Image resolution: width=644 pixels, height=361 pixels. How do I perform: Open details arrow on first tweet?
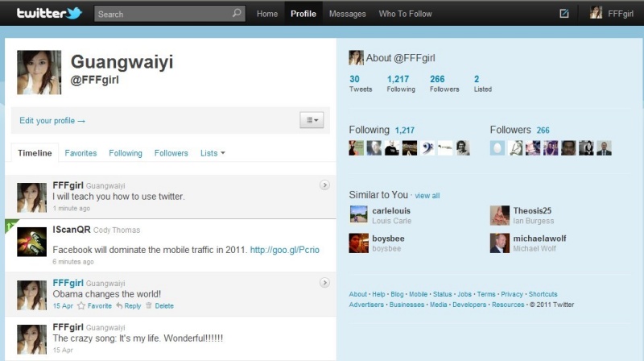click(324, 185)
